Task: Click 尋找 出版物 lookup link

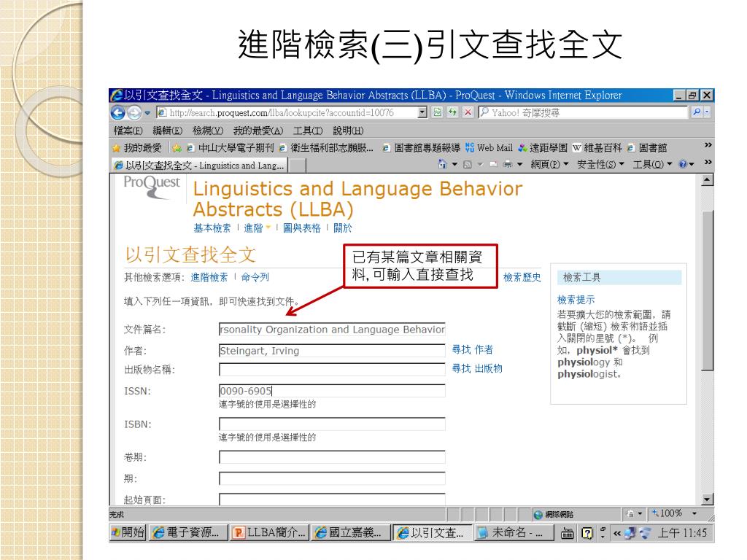Action: pos(477,368)
